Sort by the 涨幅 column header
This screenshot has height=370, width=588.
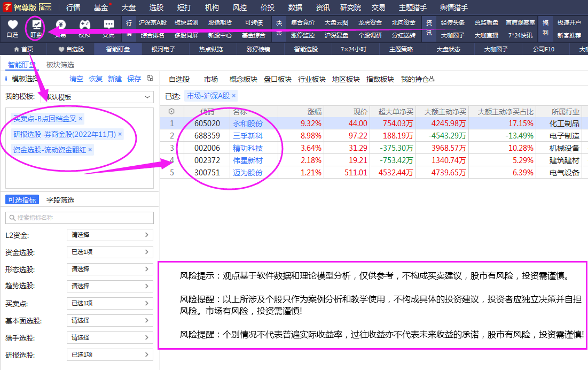(x=314, y=112)
